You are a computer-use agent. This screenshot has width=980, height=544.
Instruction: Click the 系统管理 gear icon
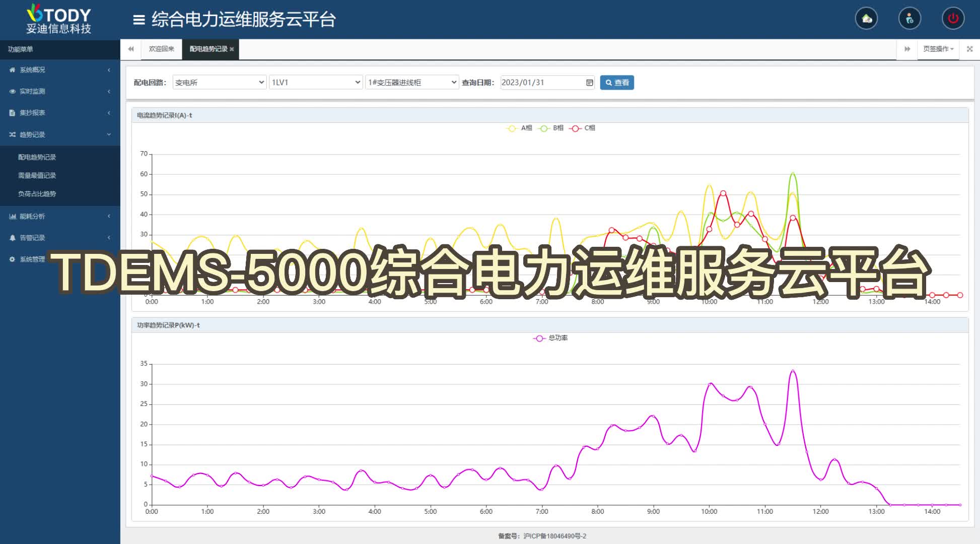coord(12,259)
